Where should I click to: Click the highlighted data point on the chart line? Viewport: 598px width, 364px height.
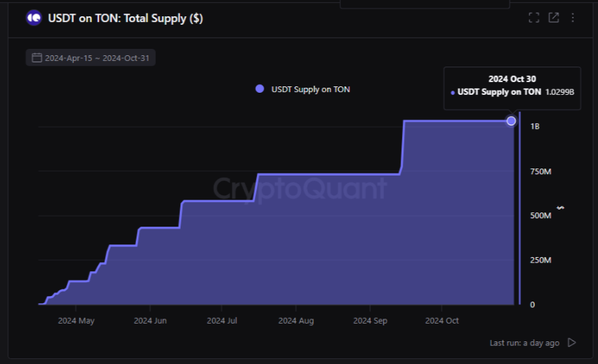[x=512, y=121]
